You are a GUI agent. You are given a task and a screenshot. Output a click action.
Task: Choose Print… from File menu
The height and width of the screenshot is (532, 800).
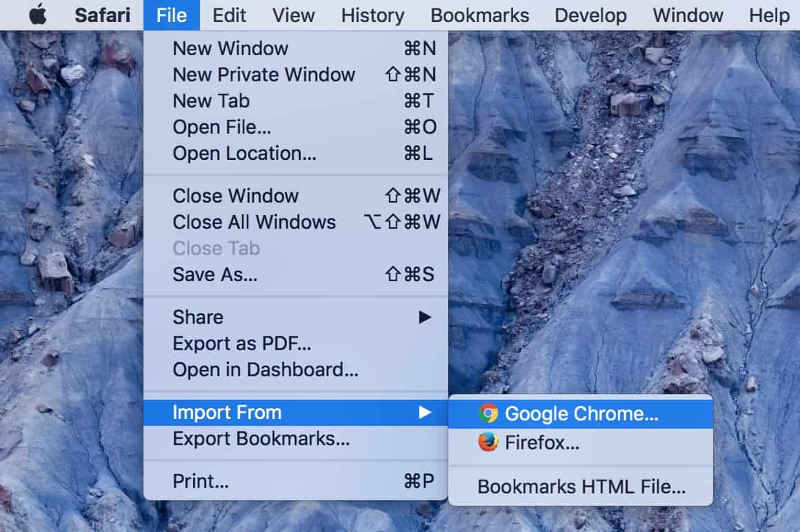pos(200,481)
